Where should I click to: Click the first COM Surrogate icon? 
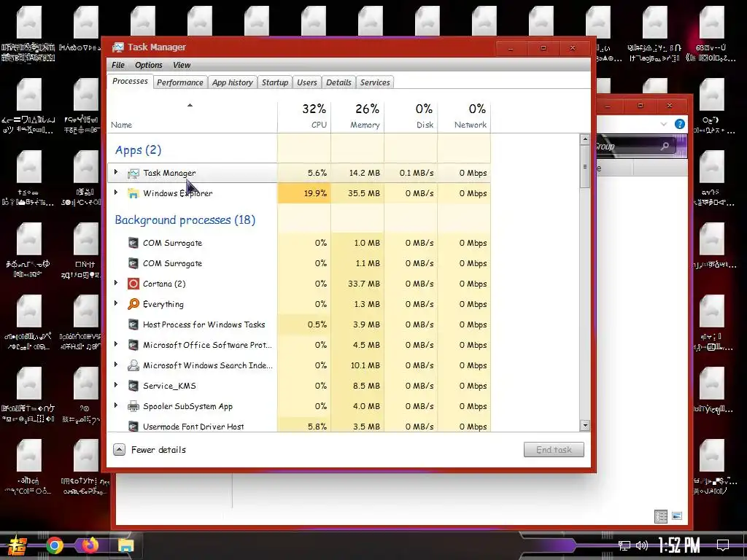coord(133,243)
